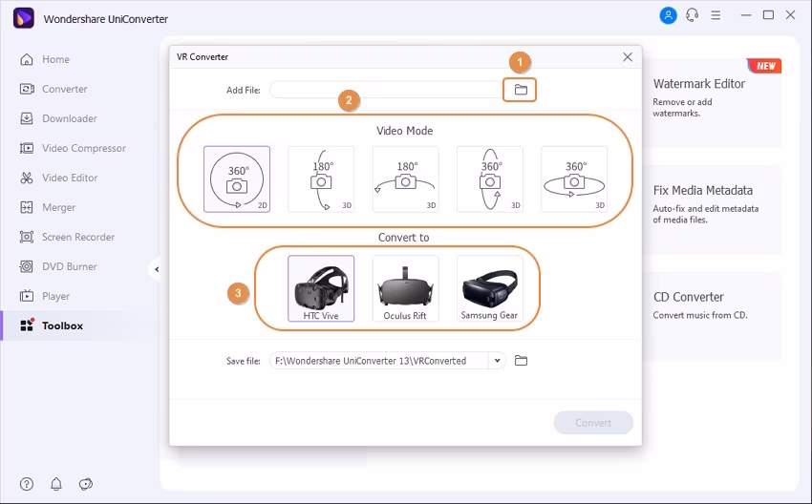Select 360° 2D video mode

pos(237,179)
